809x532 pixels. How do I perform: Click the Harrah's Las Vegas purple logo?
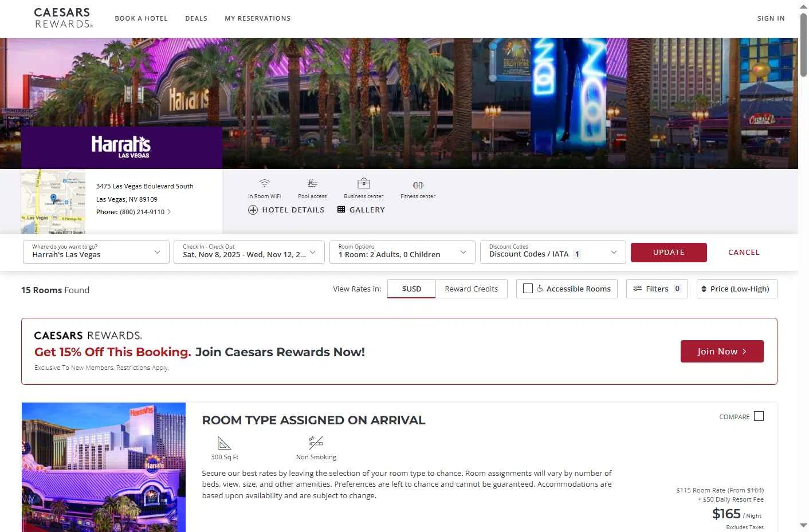click(121, 147)
